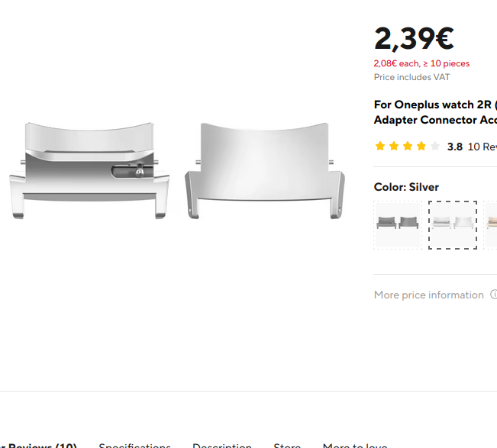
Task: Select the dark gray color variant thumbnail
Action: [398, 225]
